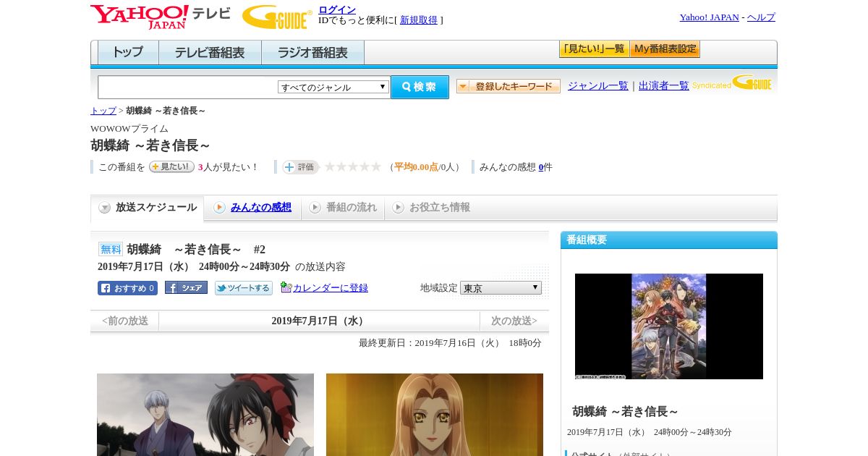Viewport: 868px width, 456px height.
Task: Click the date header 2019年7月17日(水) in the broadcast navigation bar
Action: (320, 321)
